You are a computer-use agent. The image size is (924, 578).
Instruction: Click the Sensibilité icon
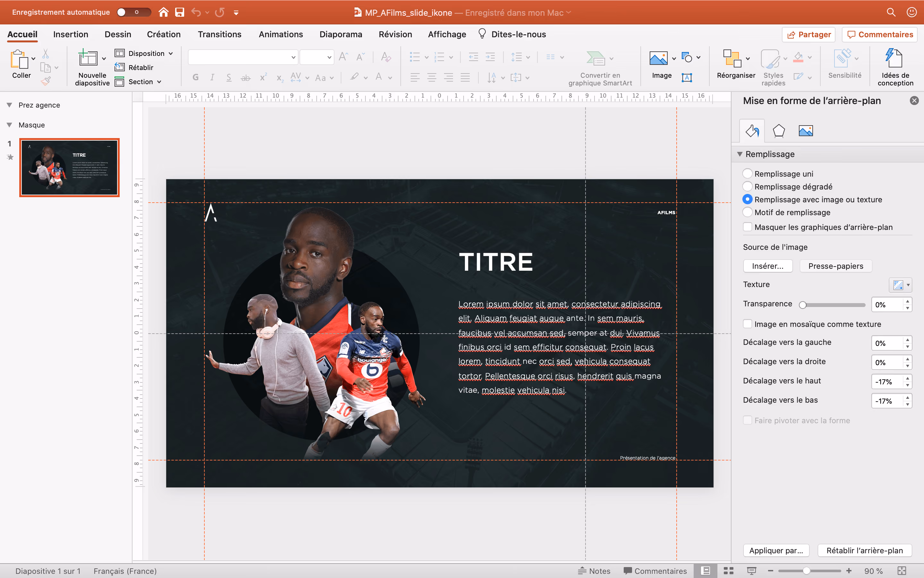click(x=843, y=58)
